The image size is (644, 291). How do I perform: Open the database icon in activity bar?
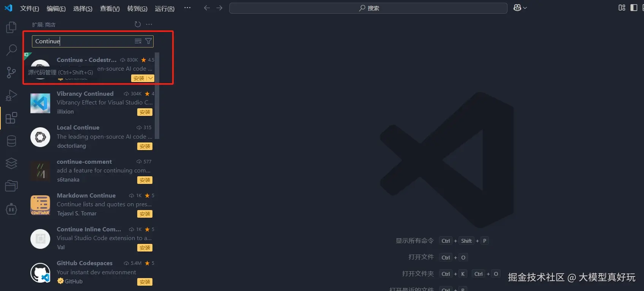pyautogui.click(x=11, y=141)
